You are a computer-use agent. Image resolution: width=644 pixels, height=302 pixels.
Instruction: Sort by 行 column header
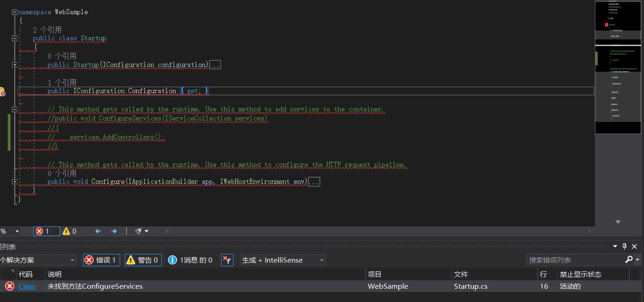[x=544, y=274]
